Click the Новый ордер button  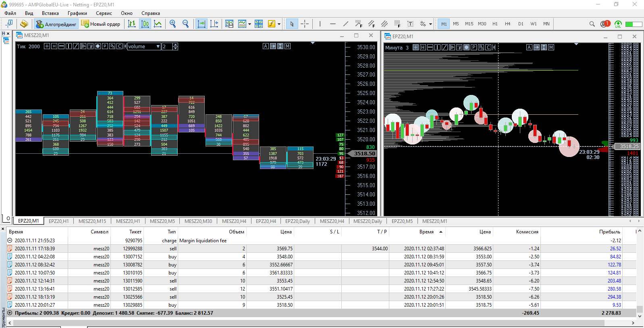tap(101, 24)
